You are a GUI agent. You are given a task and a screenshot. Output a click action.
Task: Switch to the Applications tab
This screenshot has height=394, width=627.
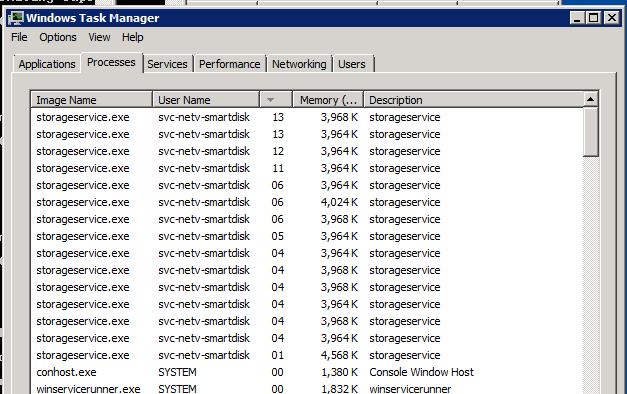47,64
